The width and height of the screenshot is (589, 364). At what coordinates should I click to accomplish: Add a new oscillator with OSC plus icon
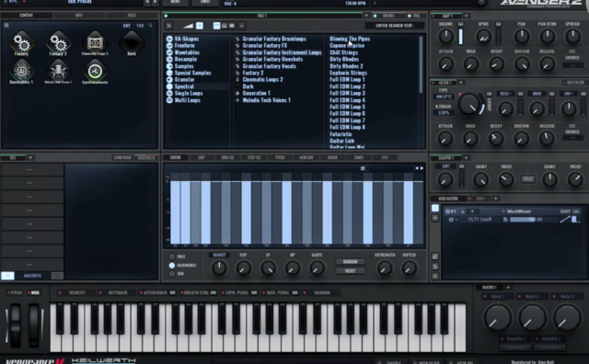coord(366,16)
